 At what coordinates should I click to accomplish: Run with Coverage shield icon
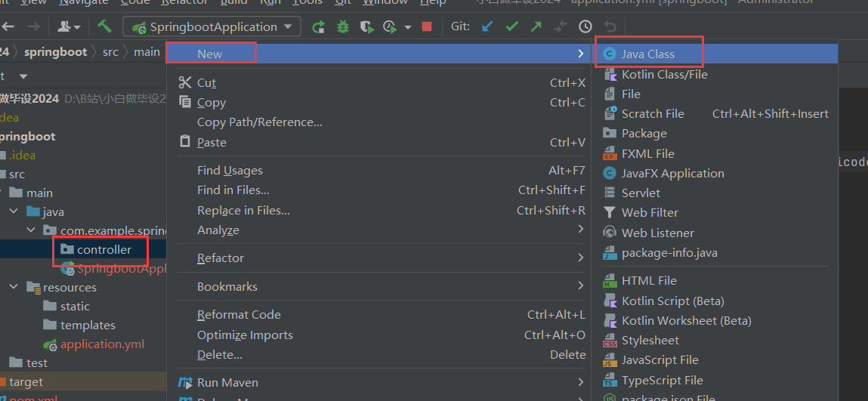[x=366, y=26]
